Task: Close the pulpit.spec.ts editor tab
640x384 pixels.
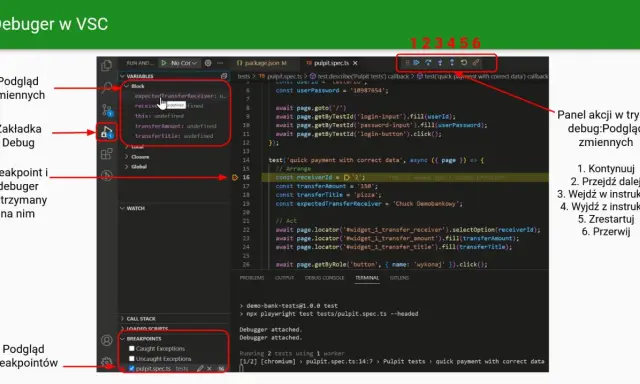Action: pos(355,63)
